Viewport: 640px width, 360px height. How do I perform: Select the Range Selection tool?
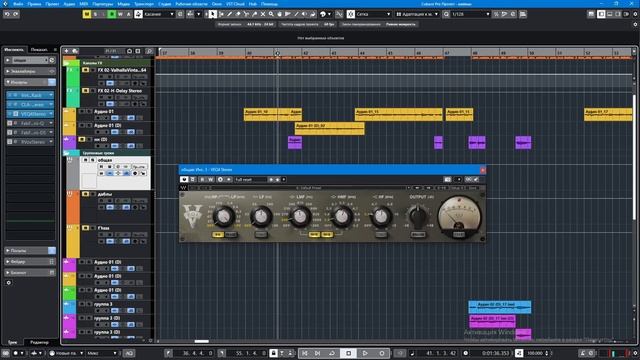pos(221,14)
